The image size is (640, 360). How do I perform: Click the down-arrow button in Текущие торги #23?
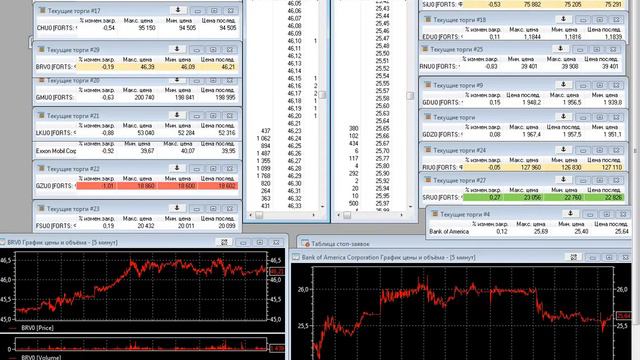tap(177, 208)
